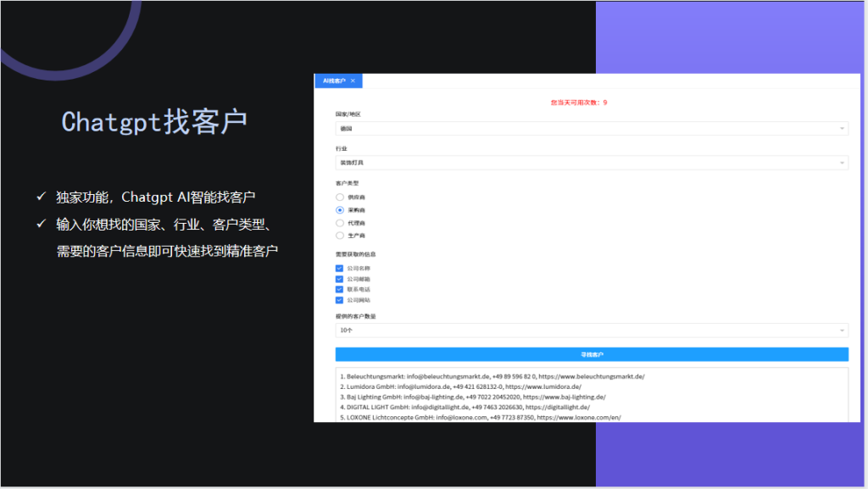Disable the 联系电话 checkbox
The height and width of the screenshot is (489, 868).
point(340,289)
